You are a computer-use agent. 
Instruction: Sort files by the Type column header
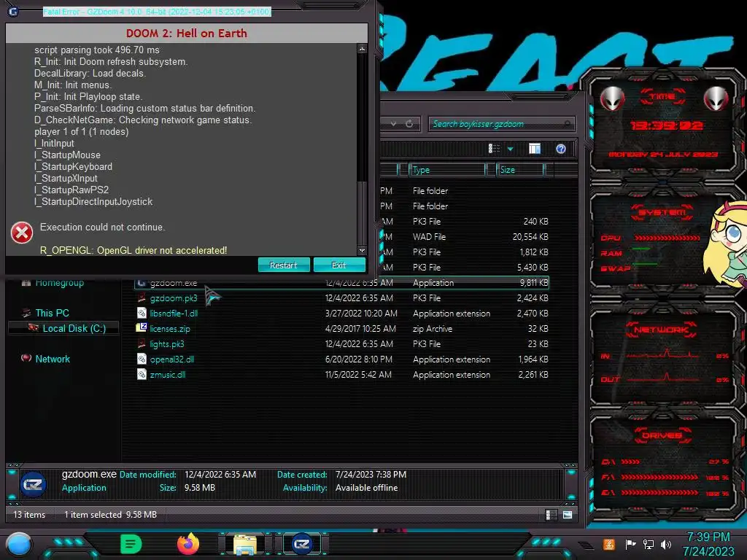point(447,170)
